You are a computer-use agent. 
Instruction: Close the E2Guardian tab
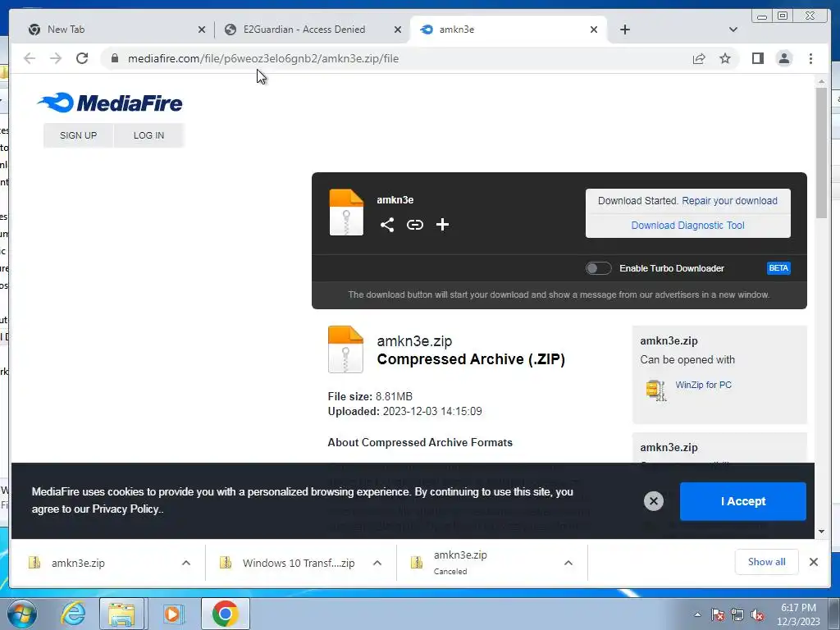click(398, 30)
